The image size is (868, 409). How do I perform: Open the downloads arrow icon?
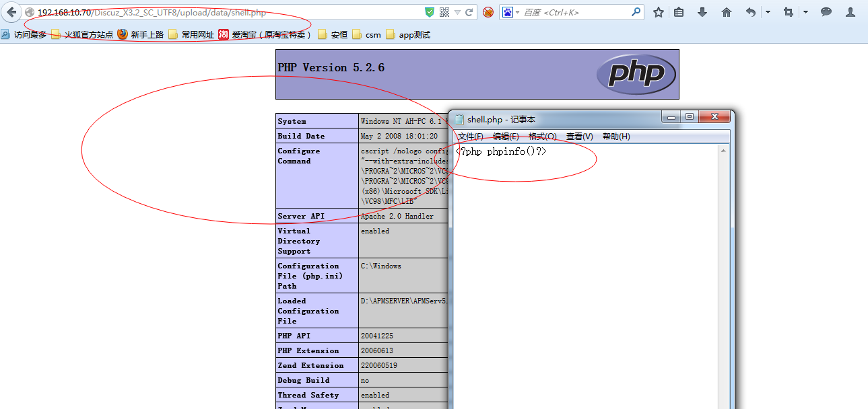[x=702, y=12]
